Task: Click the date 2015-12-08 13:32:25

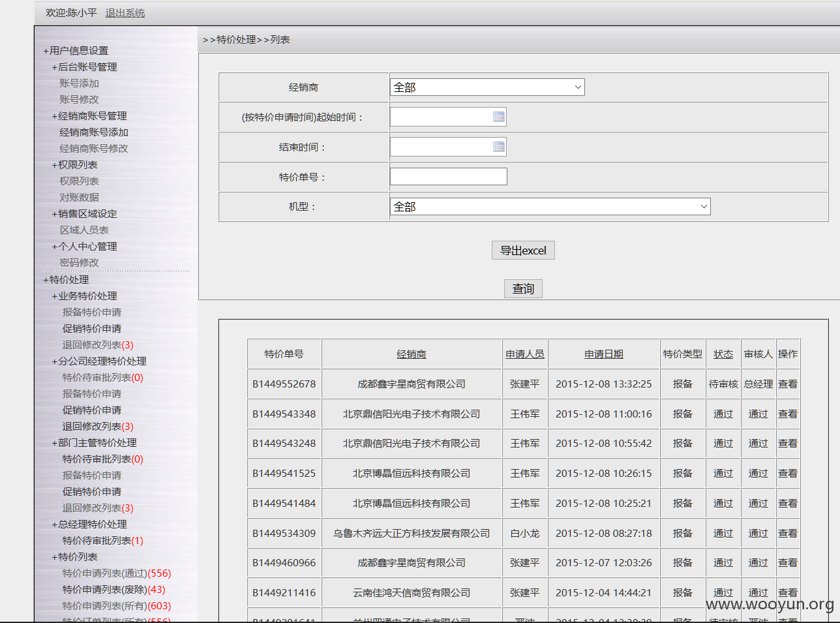Action: click(604, 384)
